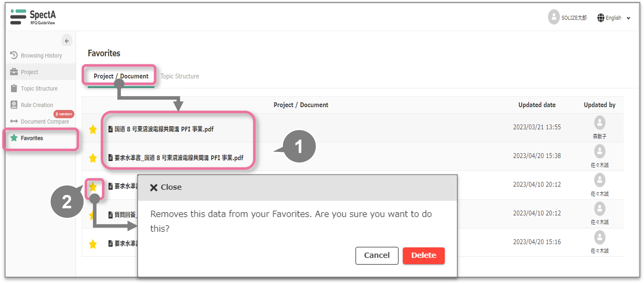Close the confirmation dialog via X Close
Screen dimensions: 644x283
click(x=166, y=187)
